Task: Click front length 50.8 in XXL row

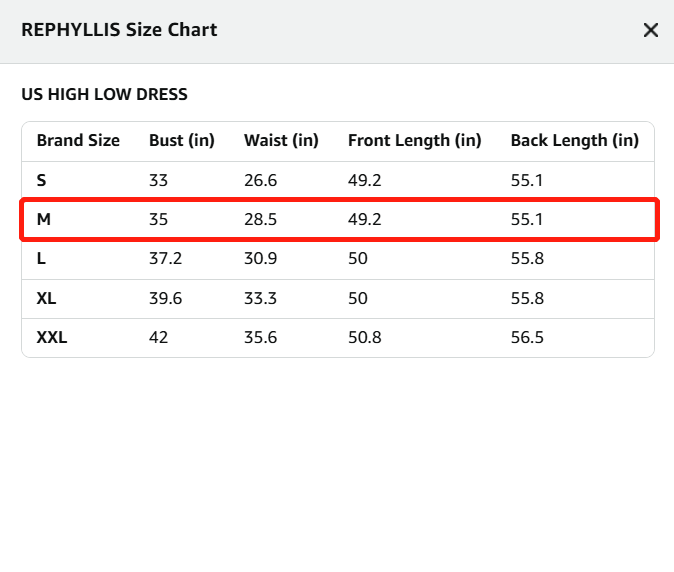Action: (x=365, y=337)
